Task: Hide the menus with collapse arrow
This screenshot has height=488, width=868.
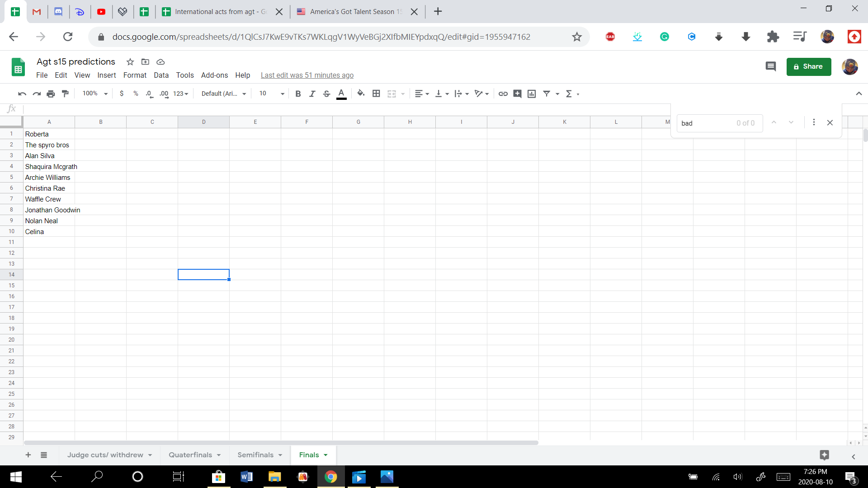Action: (859, 94)
